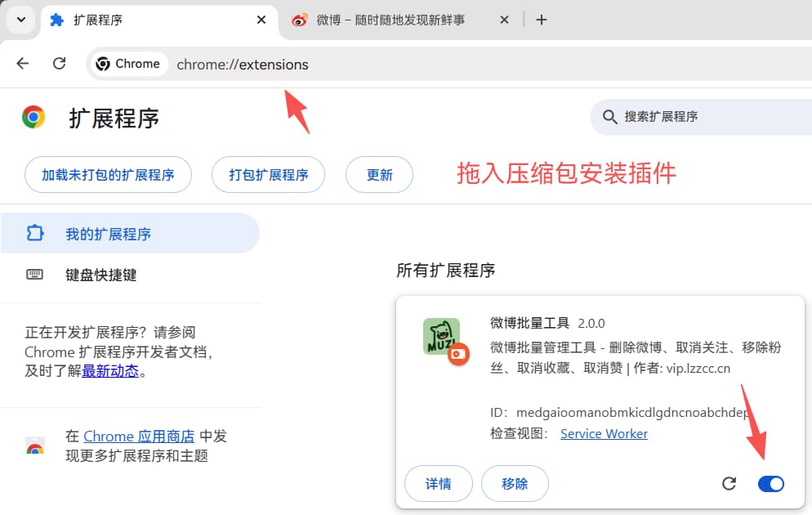812x515 pixels.
Task: Click the 所有扩展程序 heading text
Action: (446, 271)
